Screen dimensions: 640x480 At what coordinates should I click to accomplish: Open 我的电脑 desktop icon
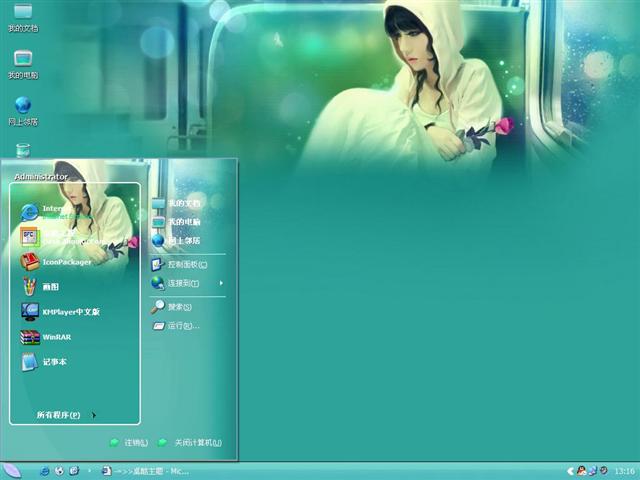(23, 64)
